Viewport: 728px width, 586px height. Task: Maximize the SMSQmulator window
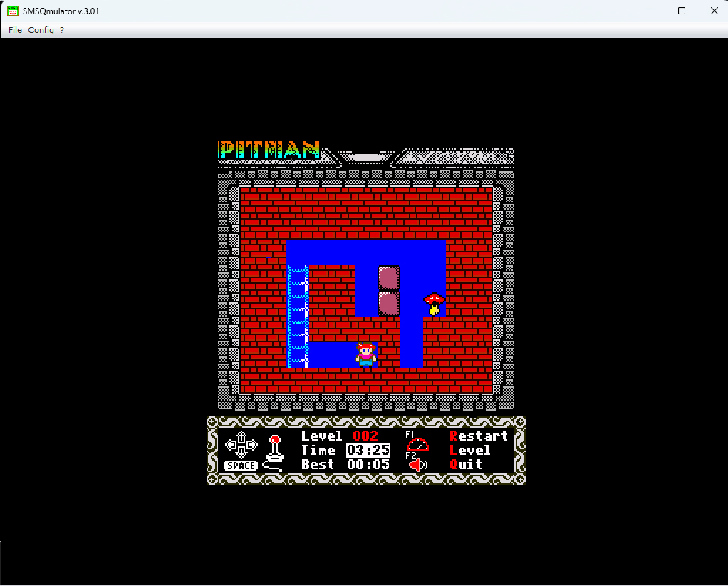tap(682, 11)
